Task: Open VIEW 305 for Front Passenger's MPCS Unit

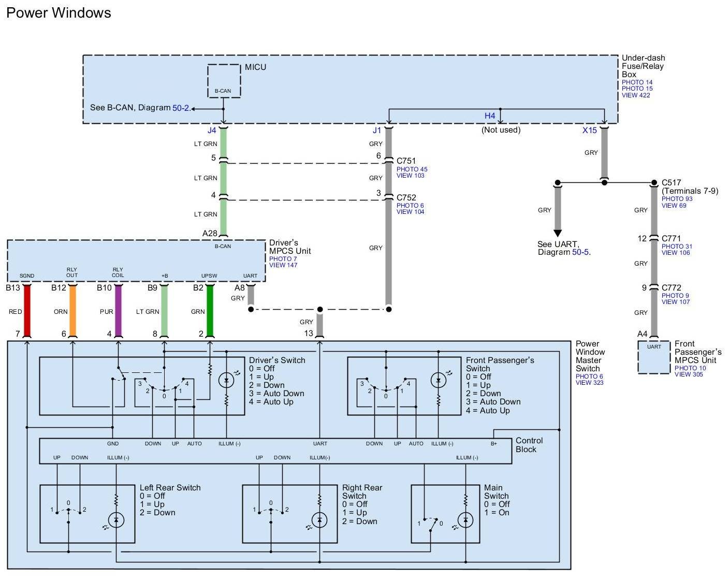Action: (688, 374)
